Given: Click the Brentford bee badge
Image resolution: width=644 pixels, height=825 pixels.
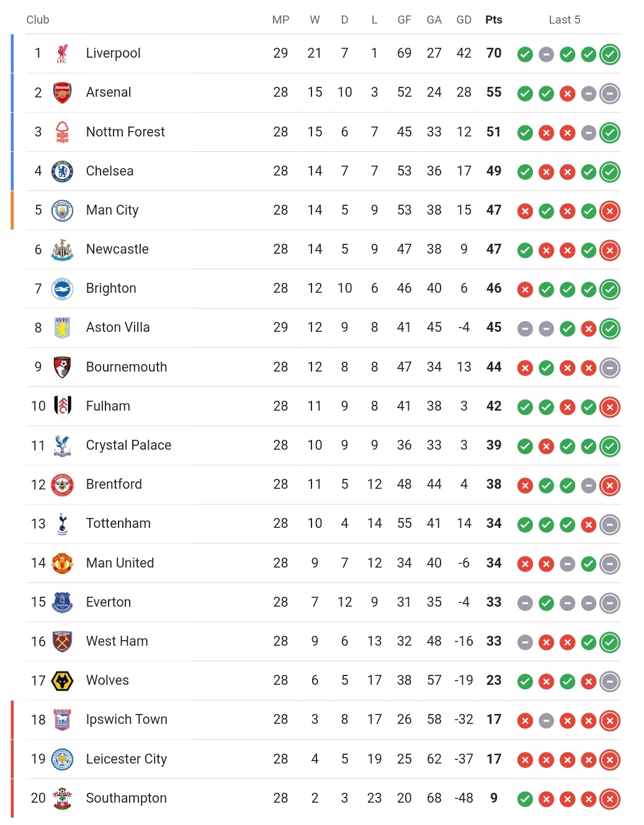Looking at the screenshot, I should click(x=62, y=484).
